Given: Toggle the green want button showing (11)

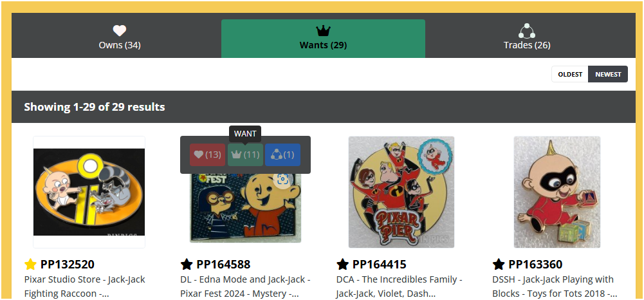Looking at the screenshot, I should [245, 155].
